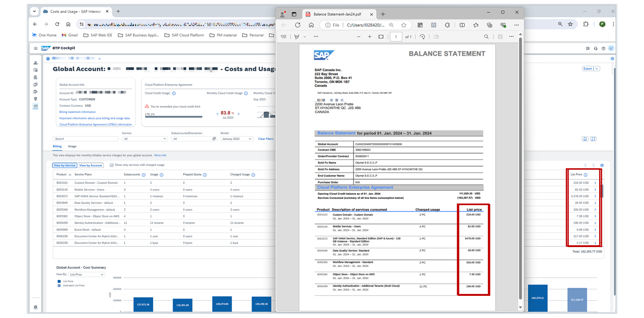Expand global account breadcrumb chevron

click(99, 59)
